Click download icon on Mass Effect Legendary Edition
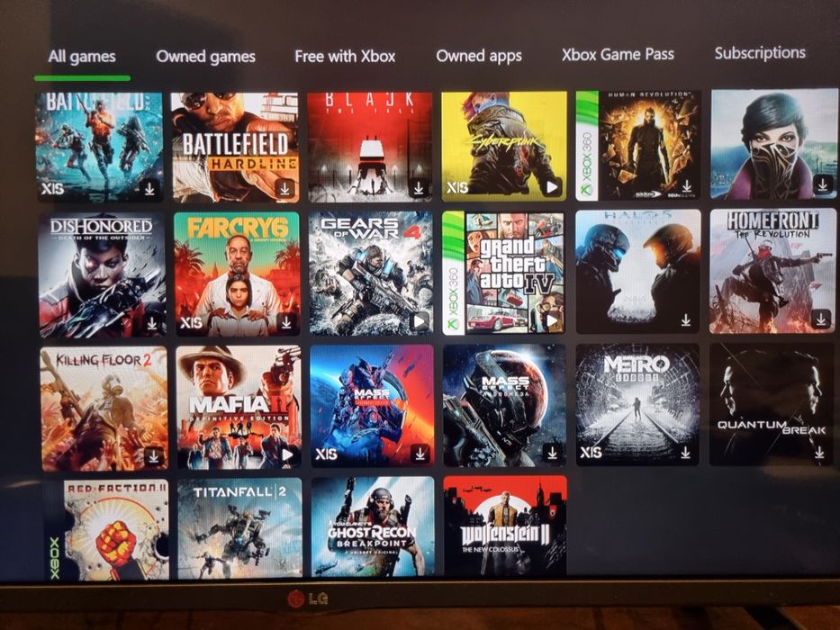This screenshot has width=840, height=630. click(x=420, y=454)
